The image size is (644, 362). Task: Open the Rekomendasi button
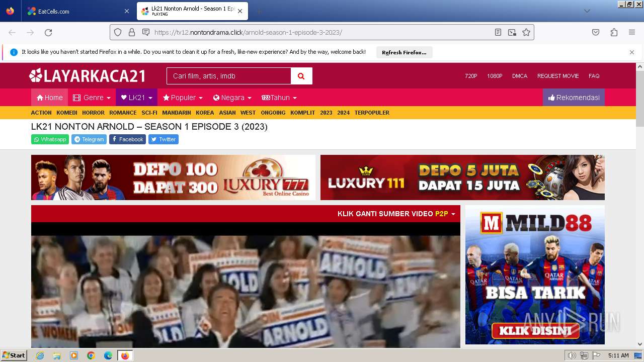(574, 98)
